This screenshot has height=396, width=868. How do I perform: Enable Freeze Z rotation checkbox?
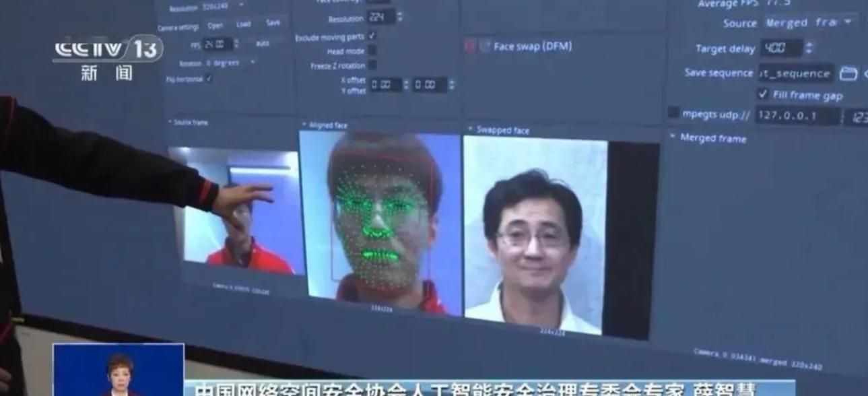point(372,65)
